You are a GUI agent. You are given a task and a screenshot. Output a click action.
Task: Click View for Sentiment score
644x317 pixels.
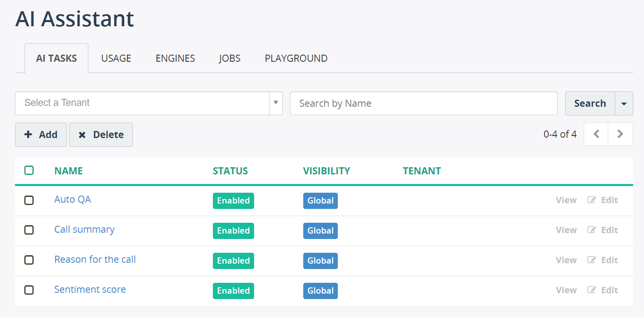(566, 290)
